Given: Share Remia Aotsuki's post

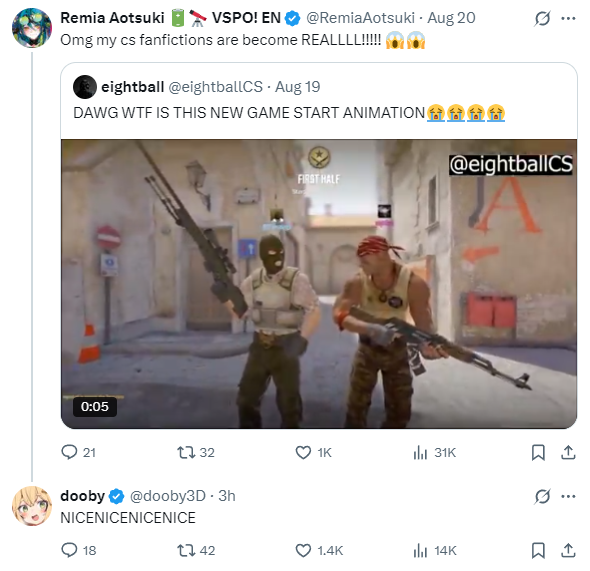Looking at the screenshot, I should tap(568, 452).
